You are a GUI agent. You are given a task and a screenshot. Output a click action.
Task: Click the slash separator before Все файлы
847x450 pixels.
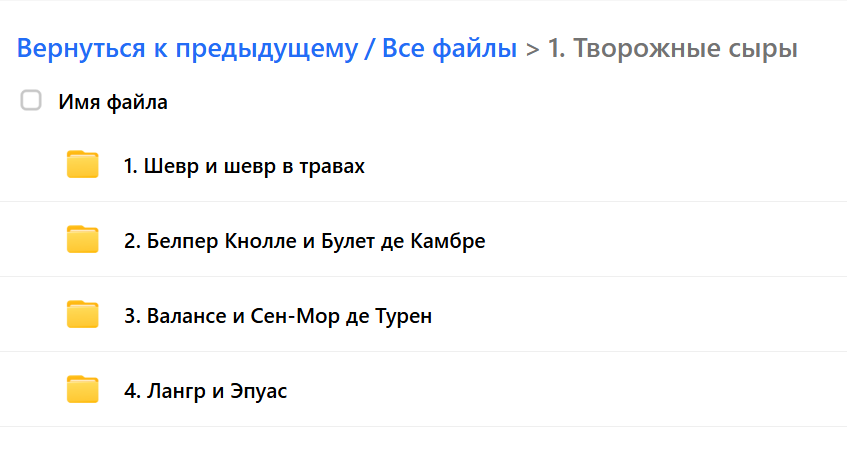tap(371, 48)
